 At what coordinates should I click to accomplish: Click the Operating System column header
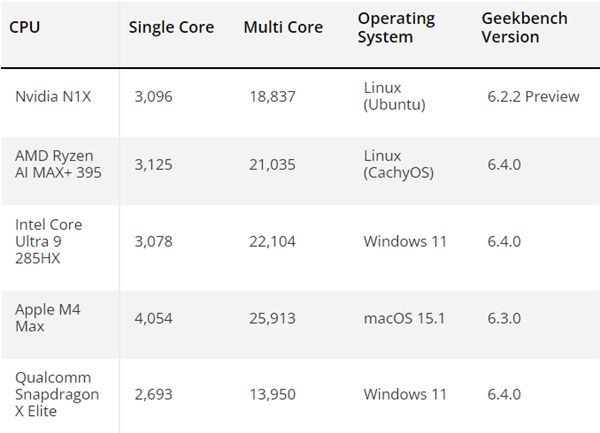click(x=396, y=28)
